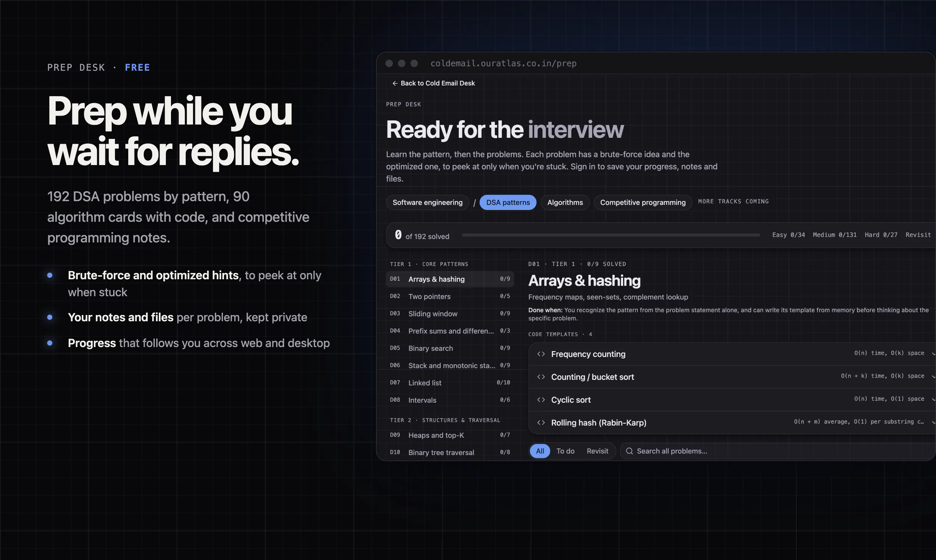Click the Revisit counter in progress bar
The height and width of the screenshot is (560, 936).
point(918,235)
